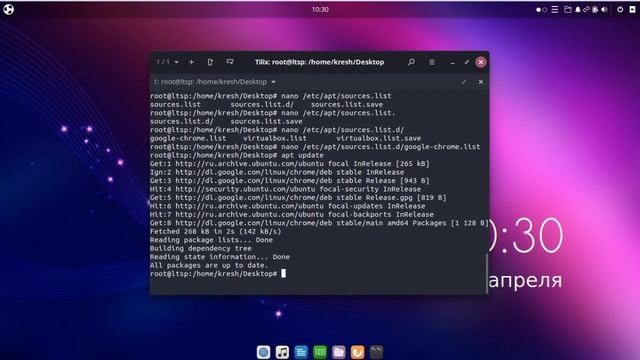Launch music player from dock
This screenshot has width=640, height=360.
pyautogui.click(x=282, y=352)
